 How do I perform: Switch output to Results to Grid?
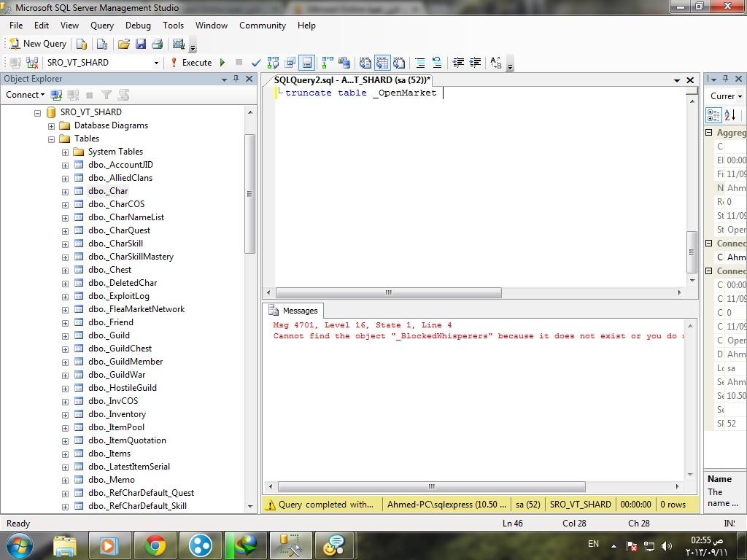(x=382, y=63)
